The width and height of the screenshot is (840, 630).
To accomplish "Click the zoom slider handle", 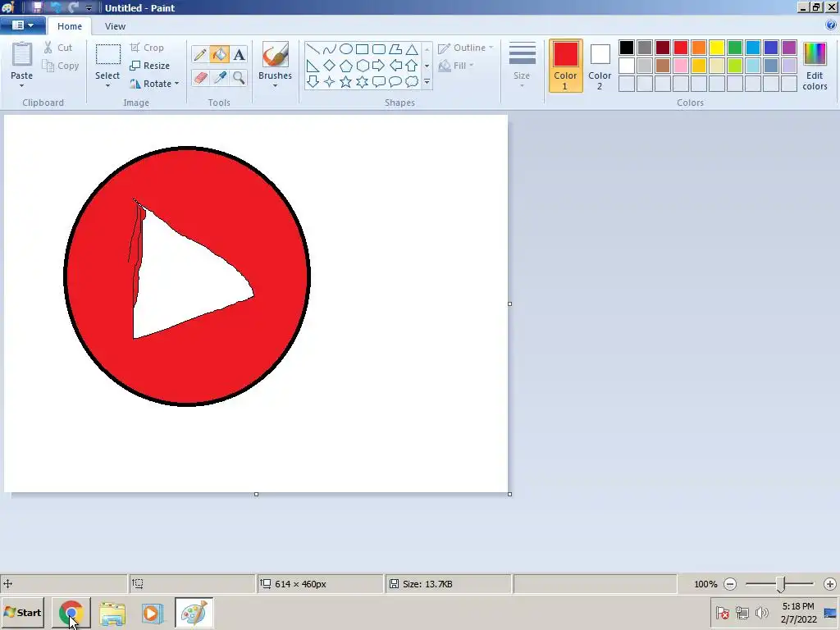I will click(781, 584).
